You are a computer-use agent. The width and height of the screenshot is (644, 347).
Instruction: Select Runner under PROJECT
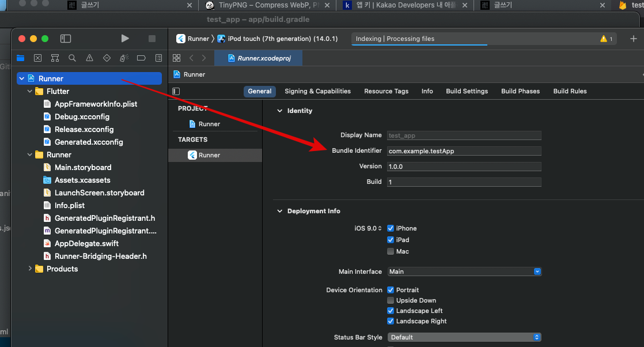[x=204, y=124]
